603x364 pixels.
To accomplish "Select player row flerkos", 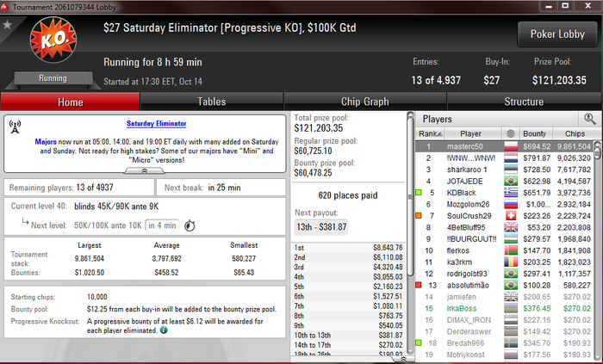I will pyautogui.click(x=505, y=250).
